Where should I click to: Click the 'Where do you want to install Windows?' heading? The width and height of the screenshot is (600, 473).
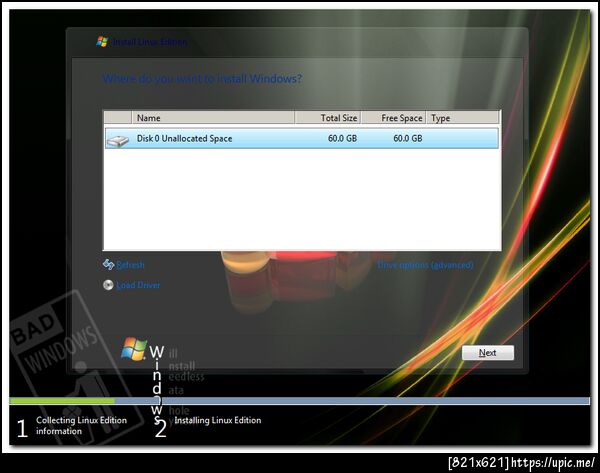coord(202,79)
